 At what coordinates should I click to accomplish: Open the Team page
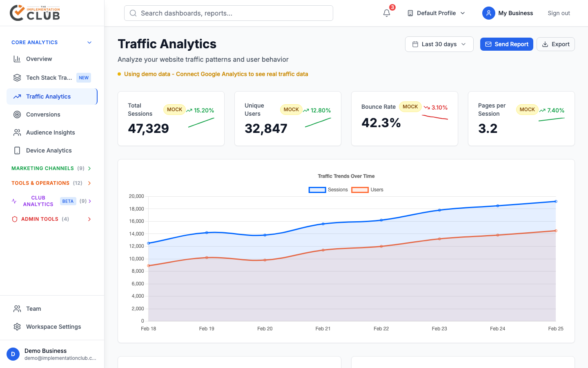(x=33, y=309)
